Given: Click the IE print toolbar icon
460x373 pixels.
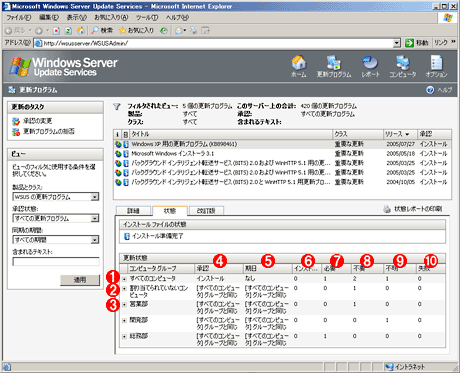Looking at the screenshot, I should pyautogui.click(x=193, y=31).
